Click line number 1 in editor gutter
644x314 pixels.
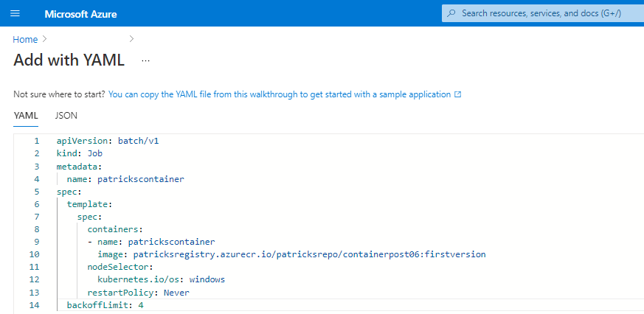pyautogui.click(x=37, y=141)
